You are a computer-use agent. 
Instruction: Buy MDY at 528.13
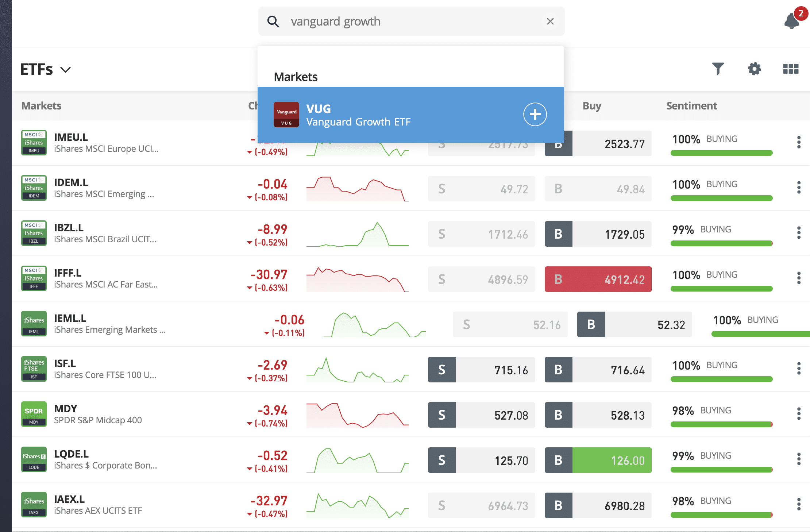coord(598,415)
